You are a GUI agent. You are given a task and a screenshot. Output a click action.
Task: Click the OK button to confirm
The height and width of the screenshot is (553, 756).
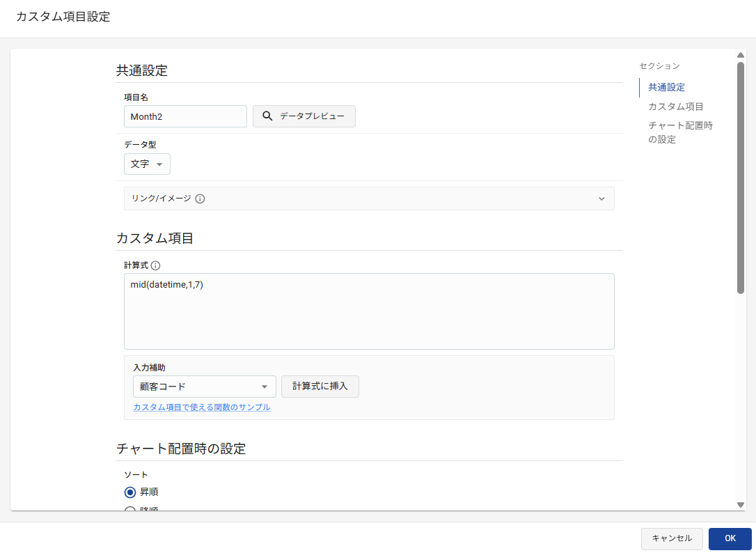pos(730,538)
